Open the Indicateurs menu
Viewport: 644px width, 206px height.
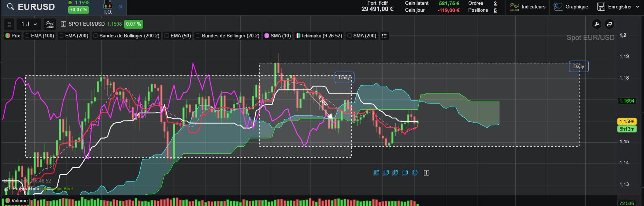click(528, 7)
